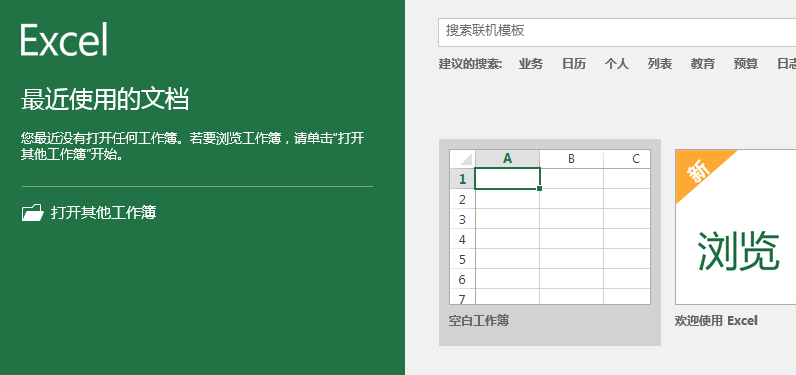Open other workbooks via 打开其他工作簿 link
The height and width of the screenshot is (375, 796).
[103, 212]
